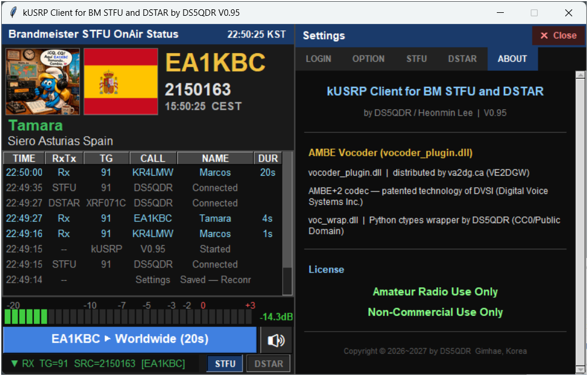Click the RxTx column header
This screenshot has height=376, width=588.
click(64, 158)
